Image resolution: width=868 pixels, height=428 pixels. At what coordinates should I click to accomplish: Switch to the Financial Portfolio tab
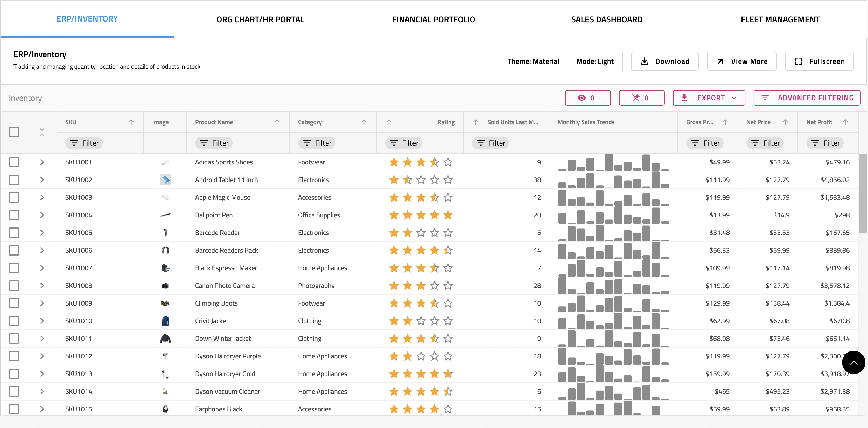click(433, 19)
